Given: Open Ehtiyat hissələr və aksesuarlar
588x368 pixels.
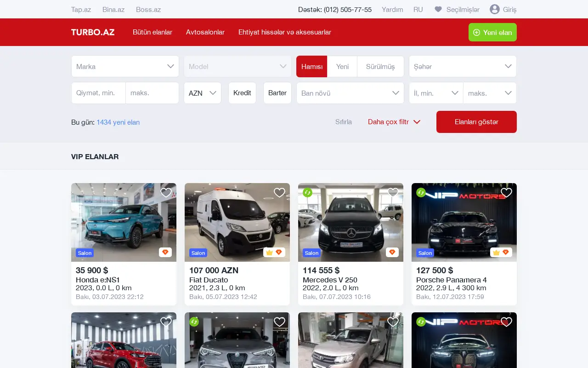Looking at the screenshot, I should (x=285, y=32).
